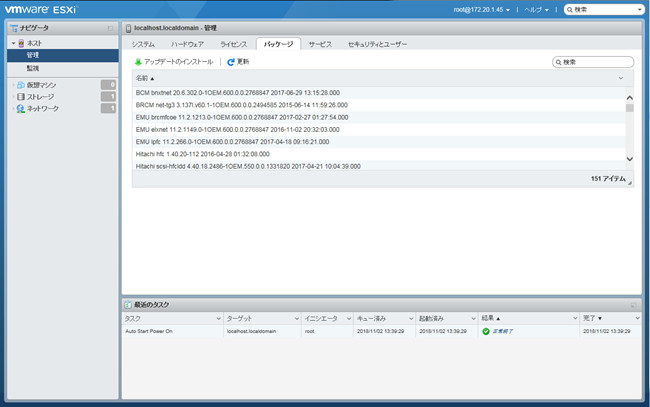Click the Host icon in the navigator
This screenshot has height=407, width=650.
click(x=21, y=43)
